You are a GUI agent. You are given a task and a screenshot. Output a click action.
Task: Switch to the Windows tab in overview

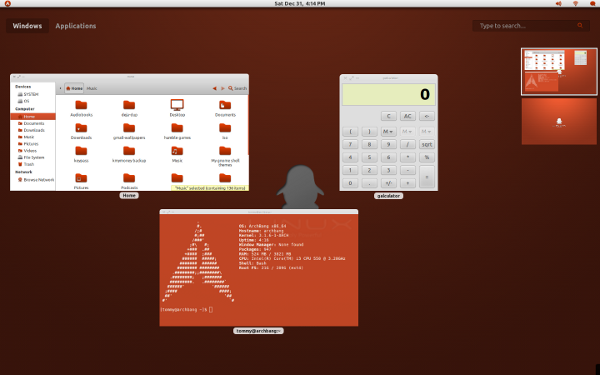tap(27, 26)
